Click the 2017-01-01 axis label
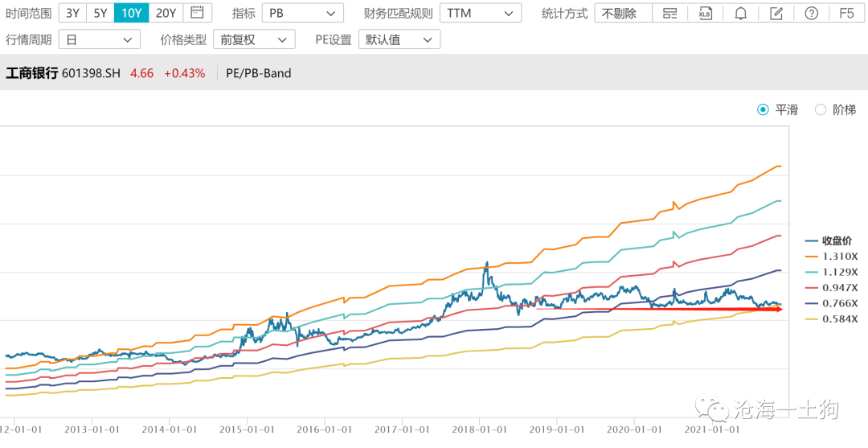868x448 pixels. 402,430
